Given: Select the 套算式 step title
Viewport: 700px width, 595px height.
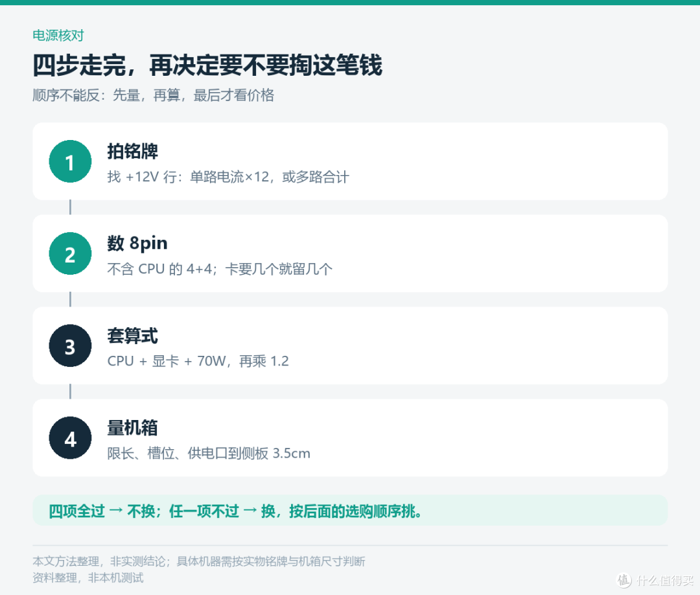Looking at the screenshot, I should [x=132, y=336].
